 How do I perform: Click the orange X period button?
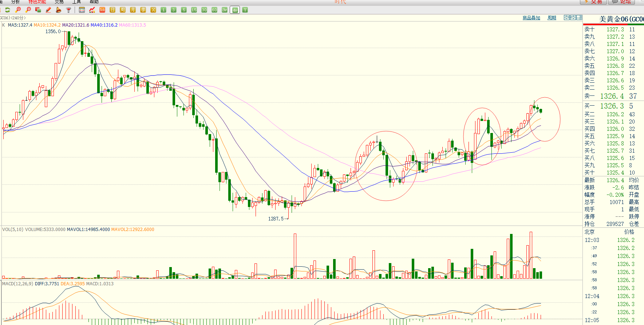153,10
